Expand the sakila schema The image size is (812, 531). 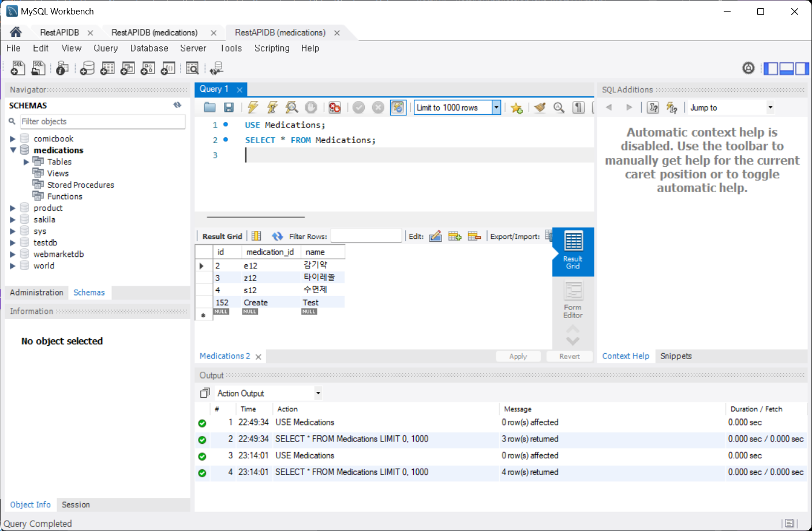click(x=13, y=219)
